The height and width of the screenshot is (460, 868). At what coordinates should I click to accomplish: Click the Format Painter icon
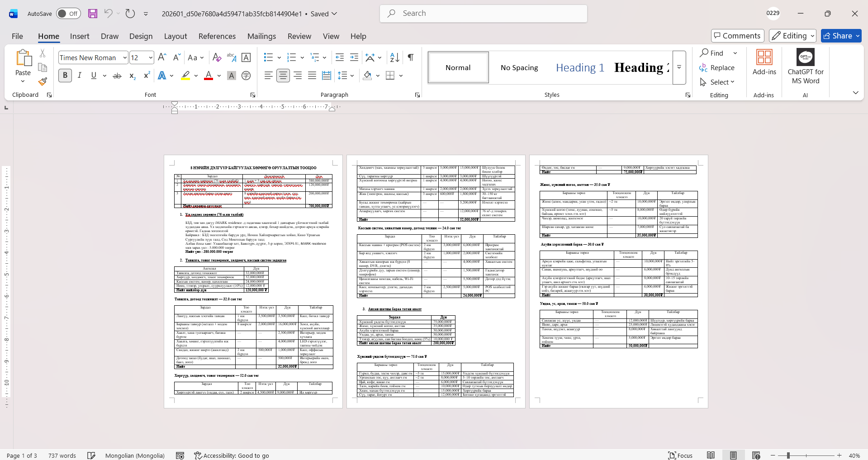click(x=43, y=82)
